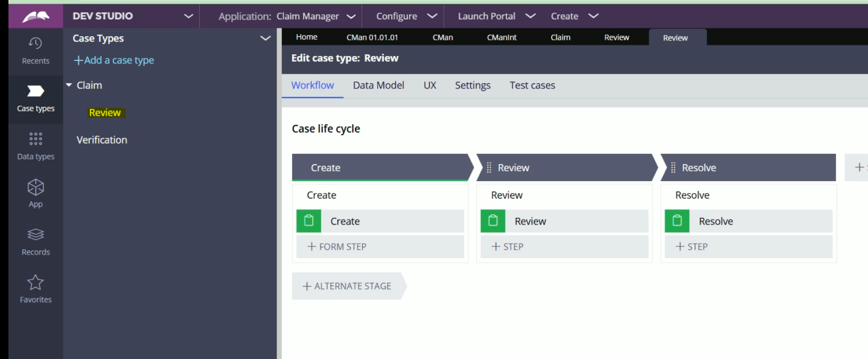Screen dimensions: 868x359
Task: Select the Verification case type
Action: pyautogui.click(x=101, y=139)
